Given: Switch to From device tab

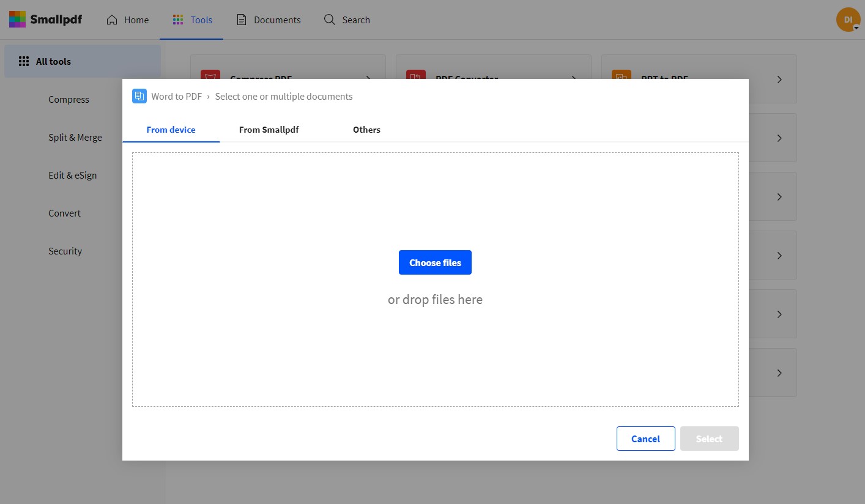Looking at the screenshot, I should click(x=171, y=130).
